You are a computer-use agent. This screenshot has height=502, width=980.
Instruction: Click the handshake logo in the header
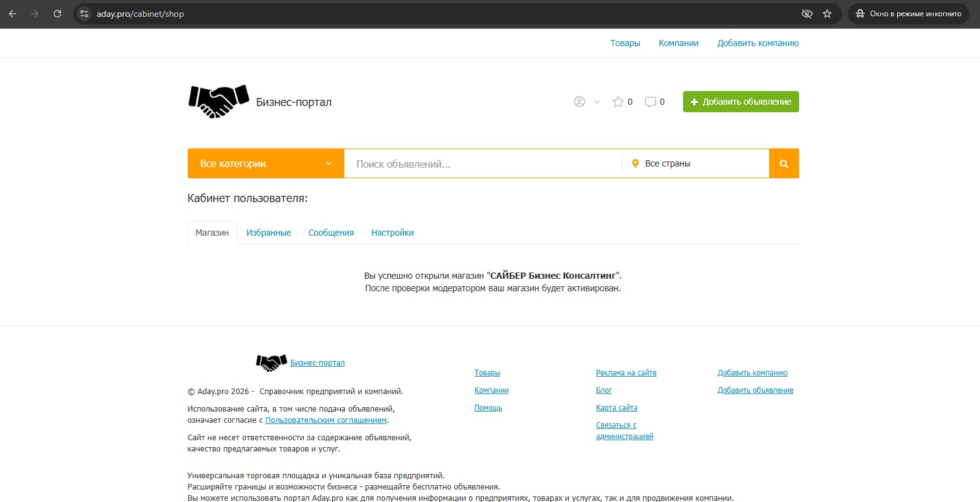click(219, 102)
